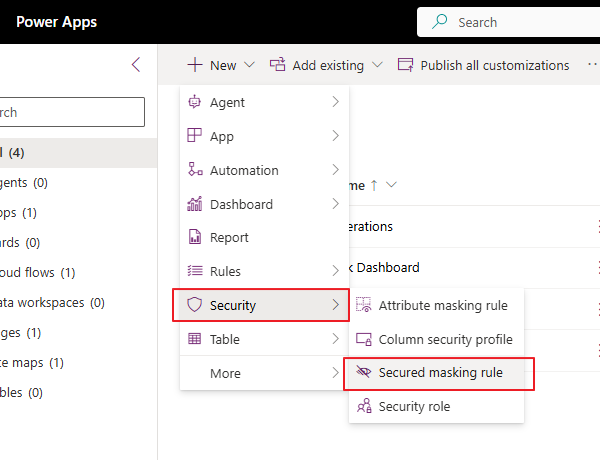The height and width of the screenshot is (460, 600).
Task: Choose App from the New menu
Action: click(264, 136)
